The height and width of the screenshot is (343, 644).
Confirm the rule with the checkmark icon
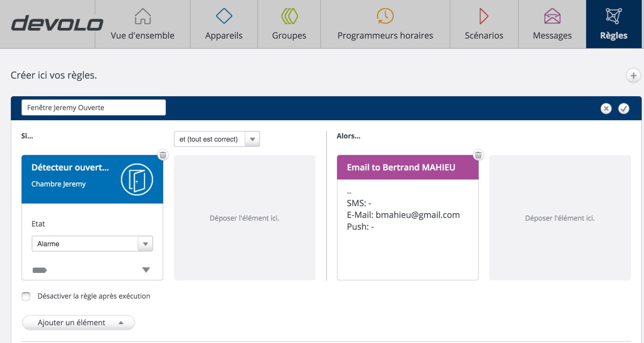(x=624, y=108)
